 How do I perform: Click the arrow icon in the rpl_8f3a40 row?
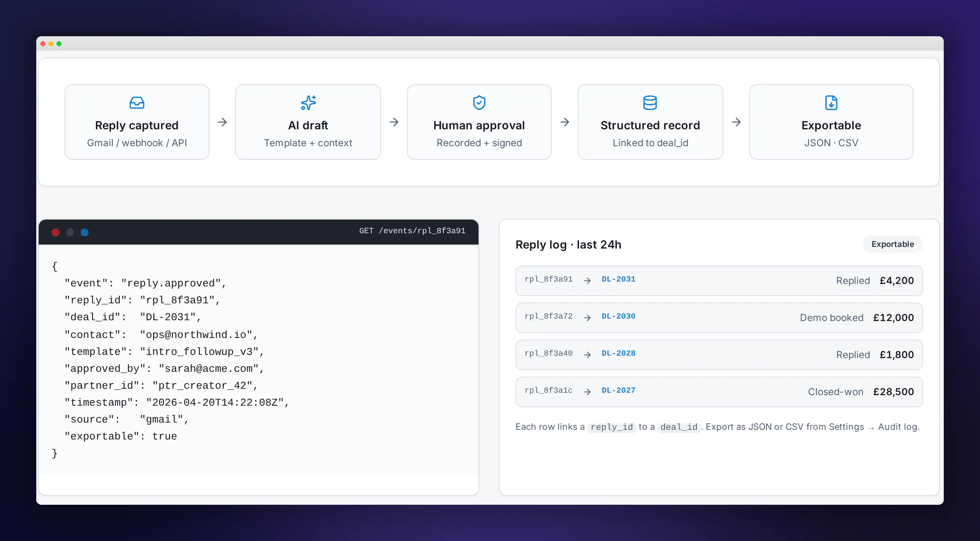pos(587,355)
